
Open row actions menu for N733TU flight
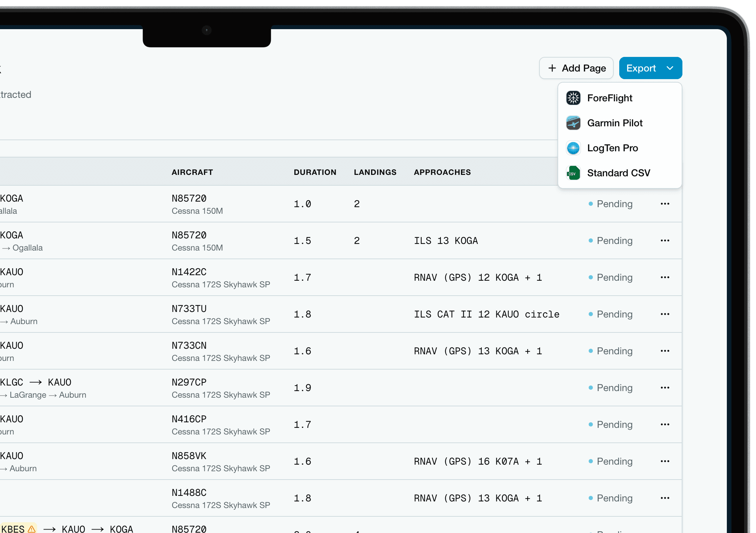click(x=665, y=314)
